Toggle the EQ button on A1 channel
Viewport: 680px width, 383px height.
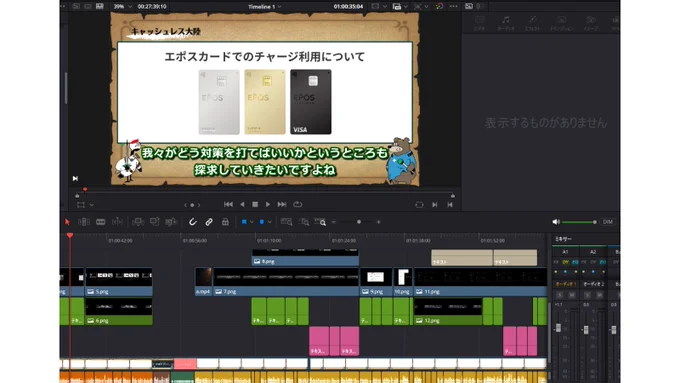(x=575, y=262)
